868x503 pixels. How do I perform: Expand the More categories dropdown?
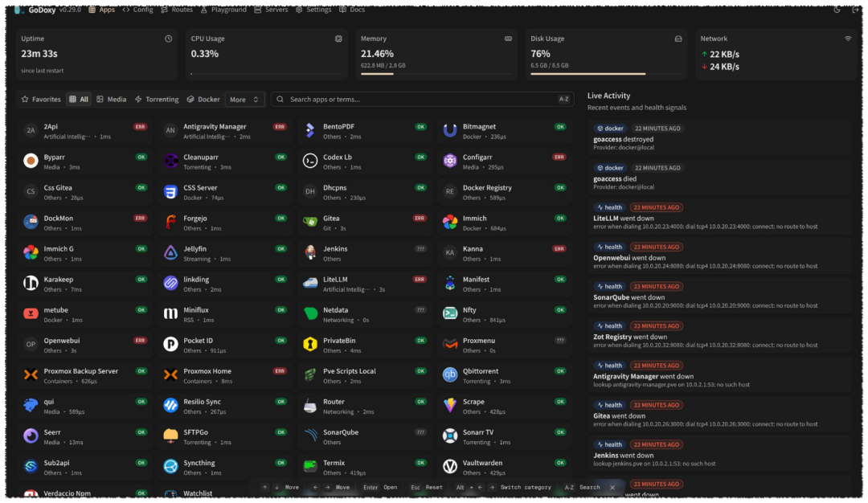pyautogui.click(x=244, y=100)
